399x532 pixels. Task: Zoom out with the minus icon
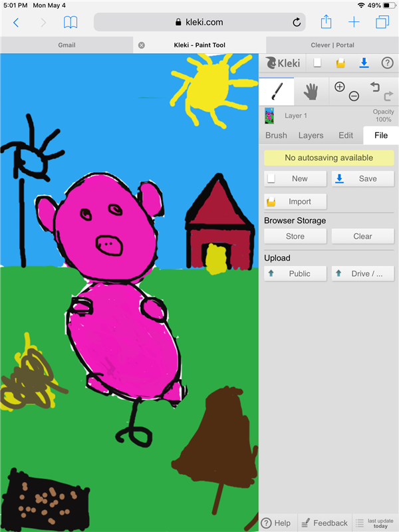[x=354, y=96]
